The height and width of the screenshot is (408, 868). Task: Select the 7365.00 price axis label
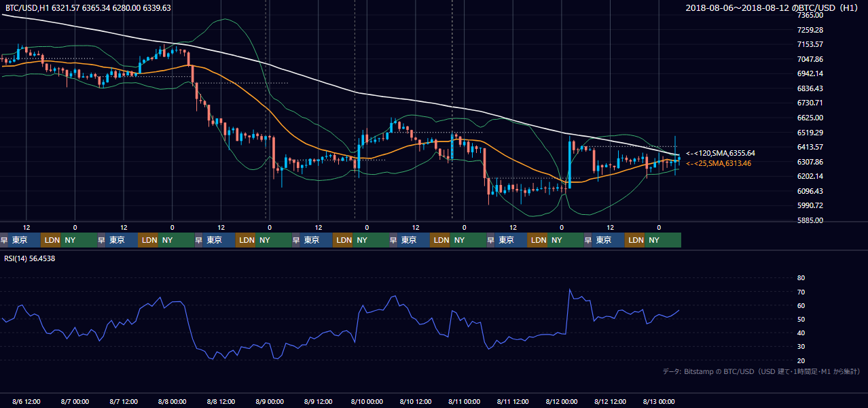pyautogui.click(x=810, y=15)
